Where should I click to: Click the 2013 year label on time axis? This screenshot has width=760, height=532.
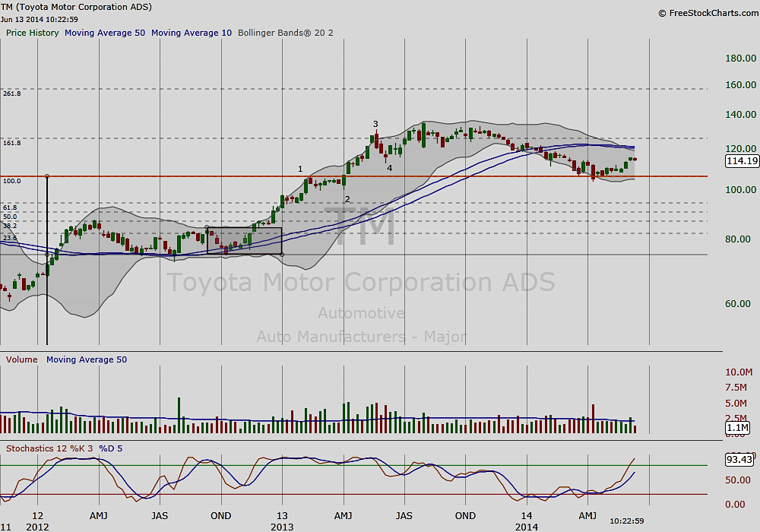click(282, 527)
